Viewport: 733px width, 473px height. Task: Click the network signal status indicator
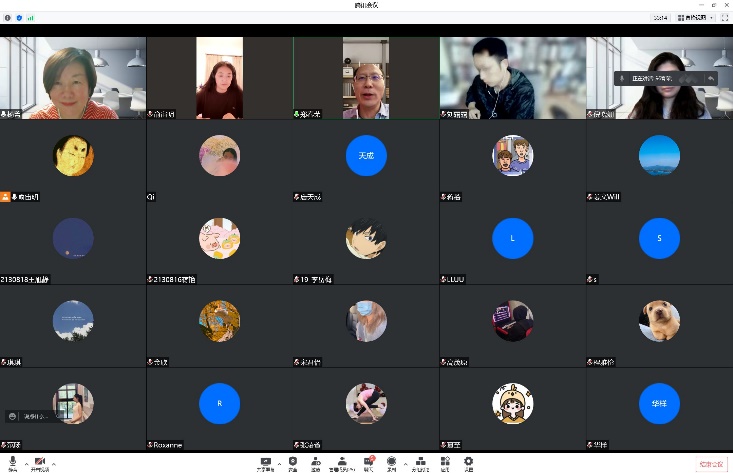pos(29,17)
